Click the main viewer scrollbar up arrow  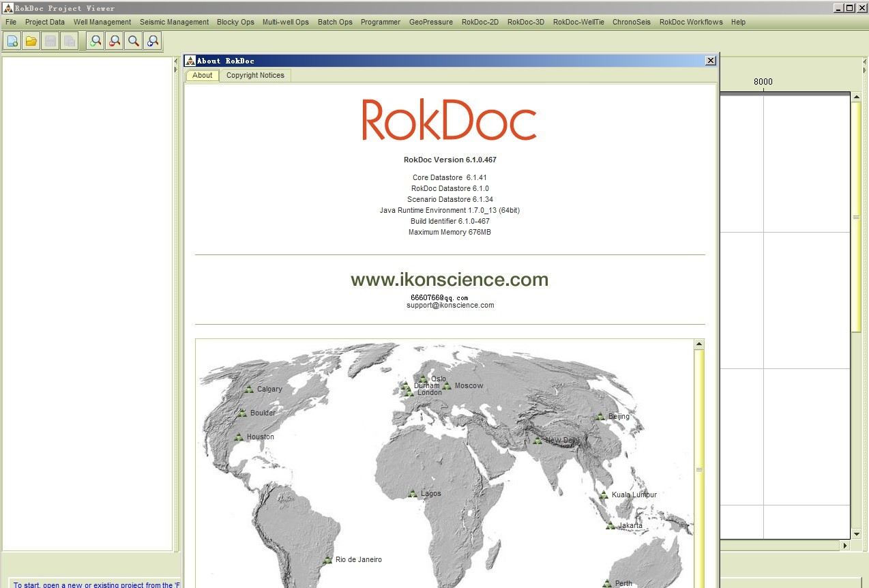pos(856,98)
